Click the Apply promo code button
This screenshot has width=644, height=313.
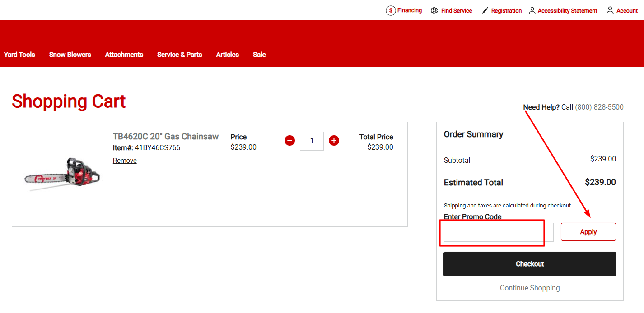click(588, 231)
